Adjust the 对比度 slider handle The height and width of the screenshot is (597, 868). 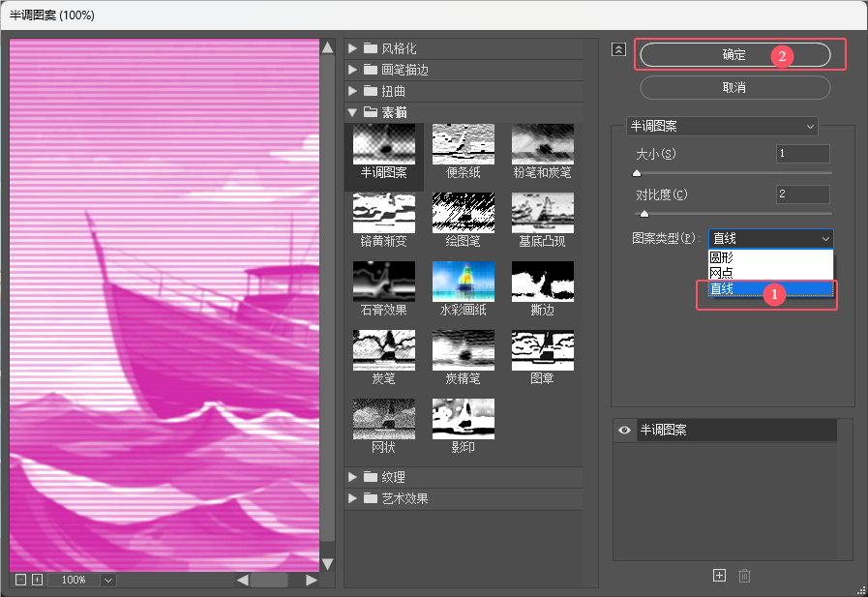pos(644,214)
